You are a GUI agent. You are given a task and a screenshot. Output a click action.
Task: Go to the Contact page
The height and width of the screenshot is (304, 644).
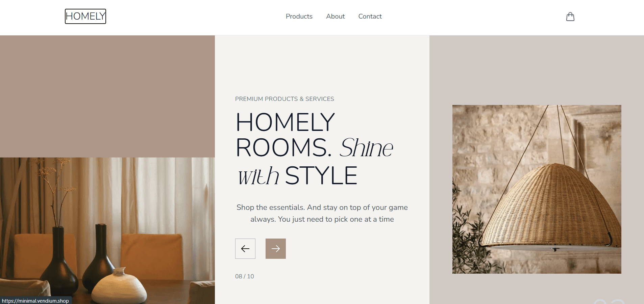tap(370, 16)
